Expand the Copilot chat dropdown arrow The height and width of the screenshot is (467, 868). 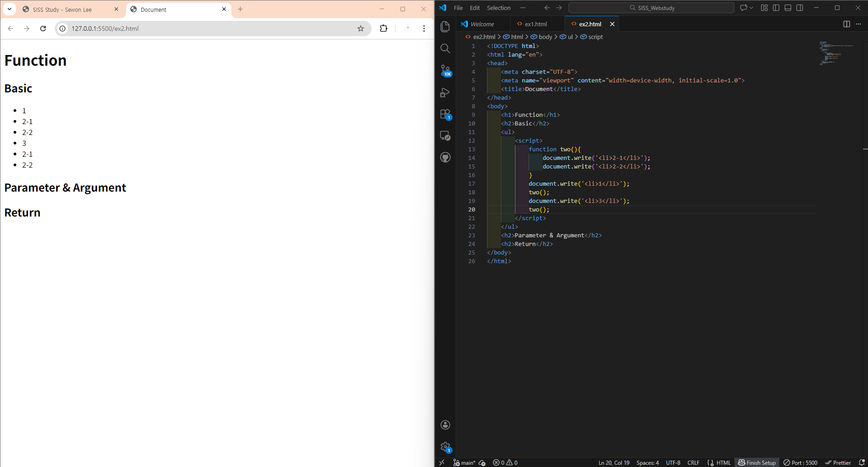click(751, 8)
